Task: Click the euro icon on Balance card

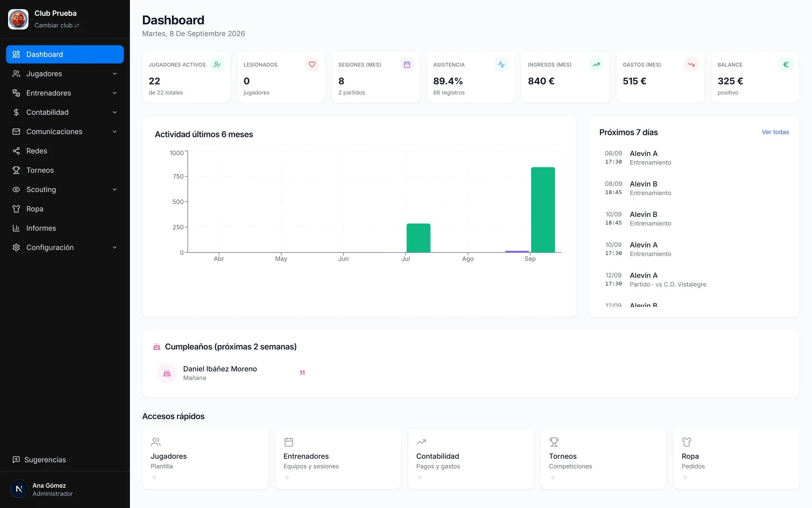Action: pyautogui.click(x=786, y=65)
